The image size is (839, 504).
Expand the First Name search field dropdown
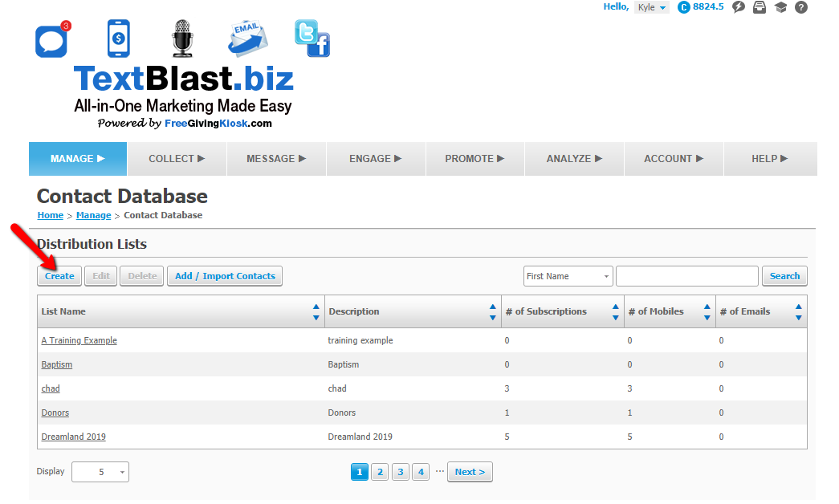click(568, 276)
